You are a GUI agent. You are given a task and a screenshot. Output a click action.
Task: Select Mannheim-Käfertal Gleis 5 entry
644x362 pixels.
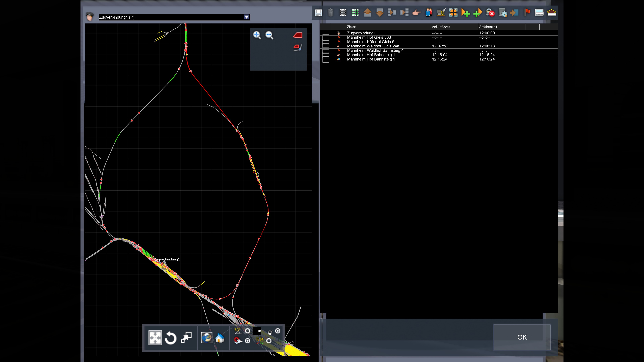click(x=370, y=42)
